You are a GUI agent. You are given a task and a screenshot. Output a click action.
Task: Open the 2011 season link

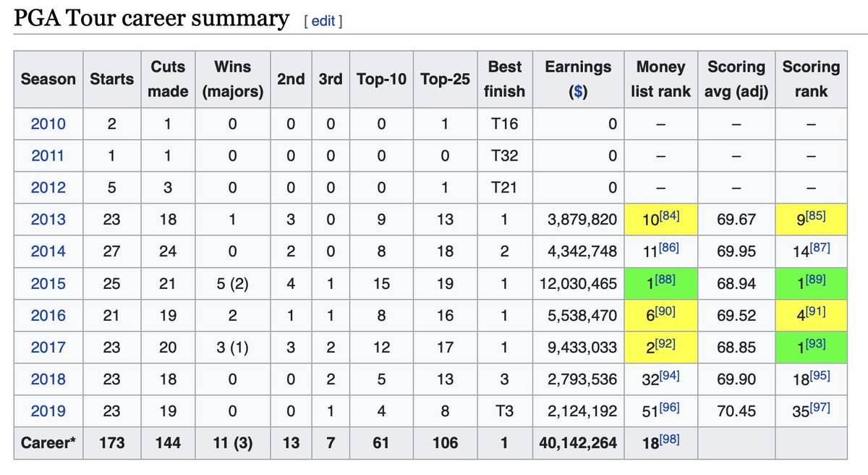point(48,156)
